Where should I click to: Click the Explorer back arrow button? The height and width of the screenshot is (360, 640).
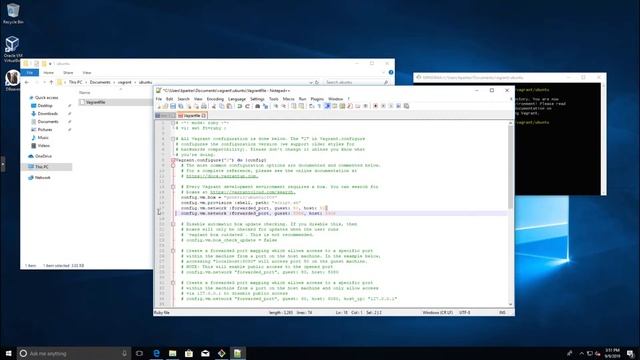click(27, 82)
